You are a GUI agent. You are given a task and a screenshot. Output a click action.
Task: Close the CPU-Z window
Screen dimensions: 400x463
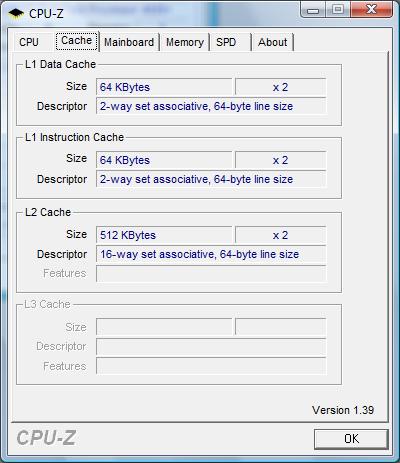[x=371, y=9]
